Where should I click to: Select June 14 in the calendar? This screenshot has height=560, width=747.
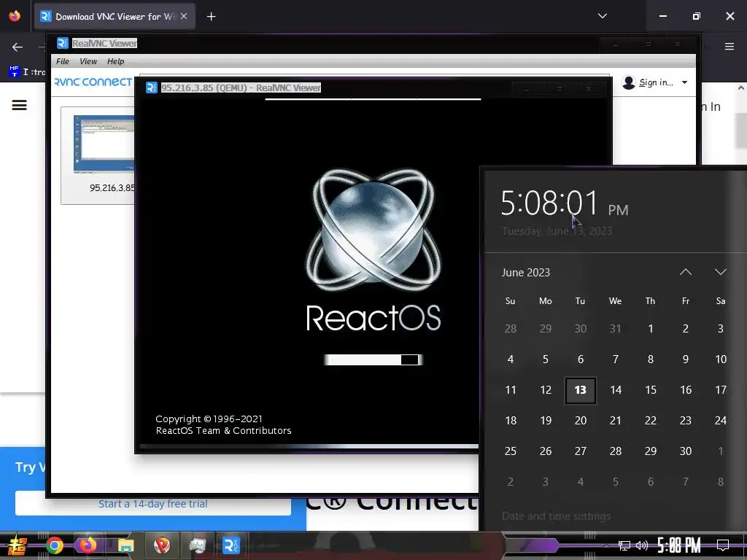point(616,390)
